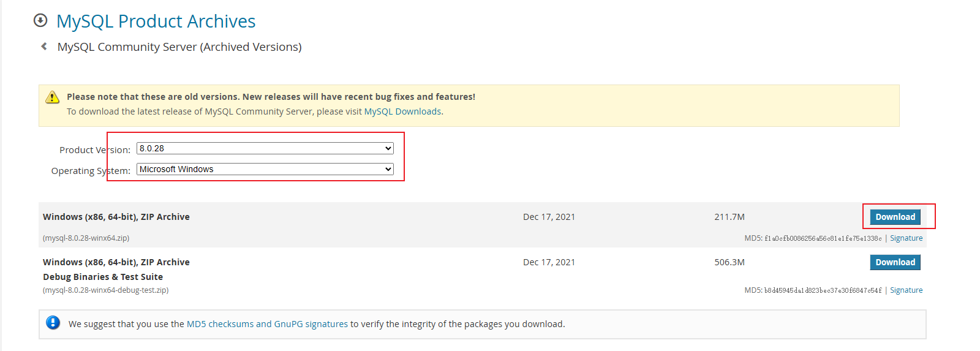
Task: Click the blue info exclamation icon
Action: 53,323
